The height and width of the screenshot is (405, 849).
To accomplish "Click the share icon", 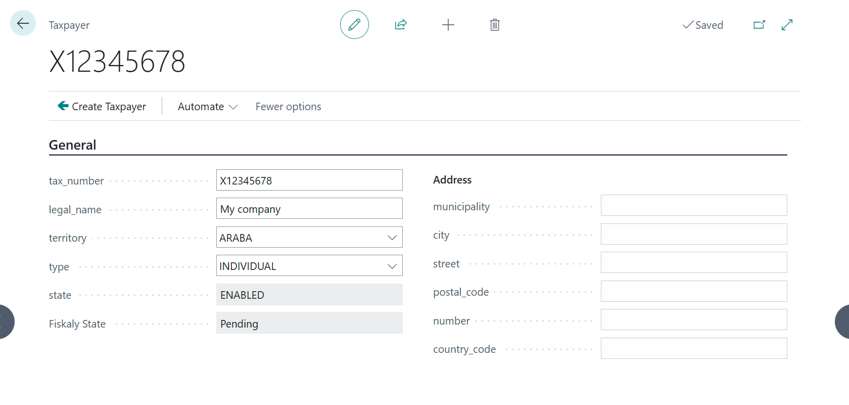I will [x=401, y=25].
